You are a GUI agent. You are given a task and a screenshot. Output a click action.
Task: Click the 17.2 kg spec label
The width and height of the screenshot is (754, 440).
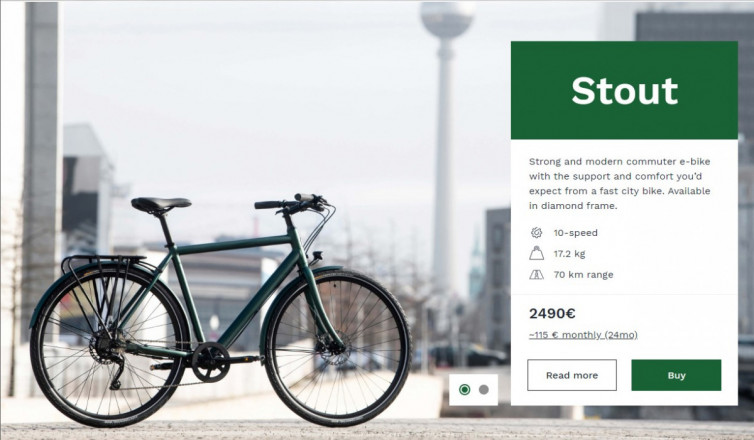569,253
